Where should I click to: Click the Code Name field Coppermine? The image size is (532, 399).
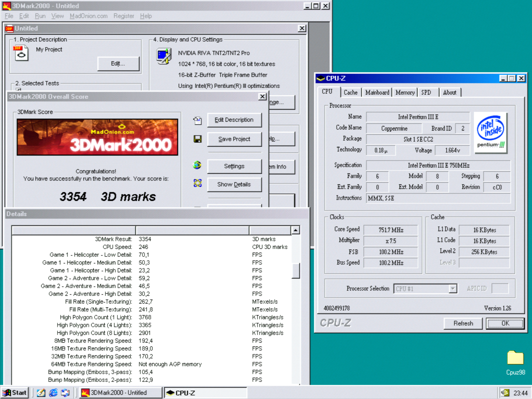click(394, 128)
